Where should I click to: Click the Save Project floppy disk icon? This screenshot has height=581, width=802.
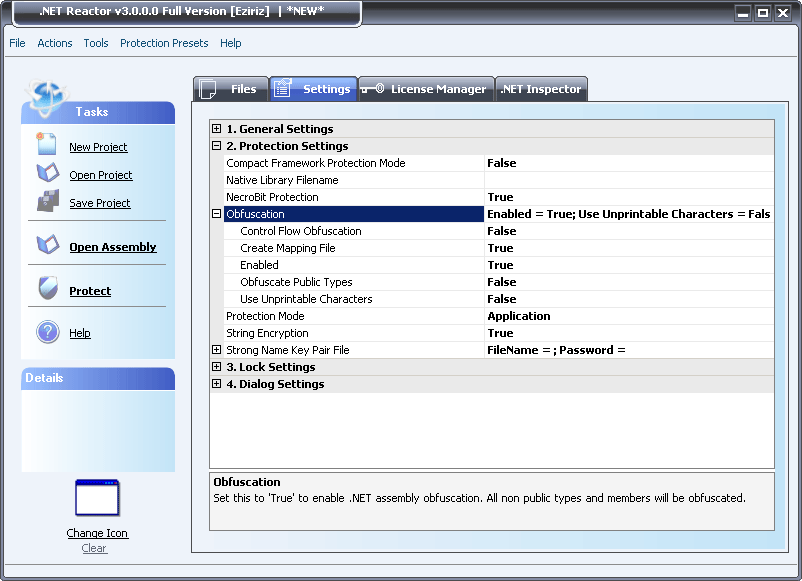[x=48, y=200]
